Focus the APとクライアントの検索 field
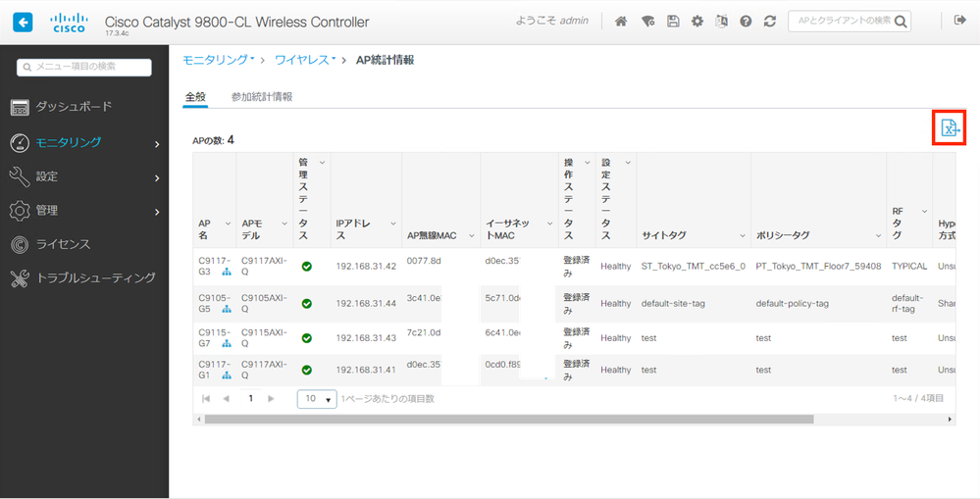The height and width of the screenshot is (499, 980). [844, 21]
